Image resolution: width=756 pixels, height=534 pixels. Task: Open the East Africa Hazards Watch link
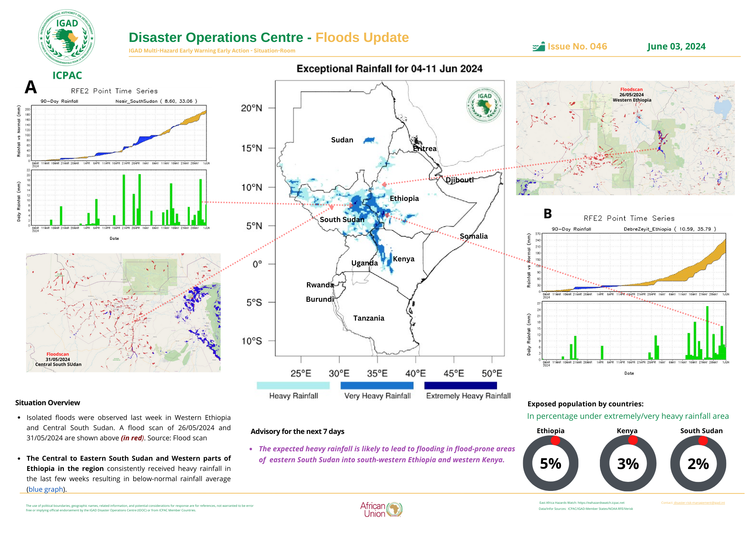[582, 503]
